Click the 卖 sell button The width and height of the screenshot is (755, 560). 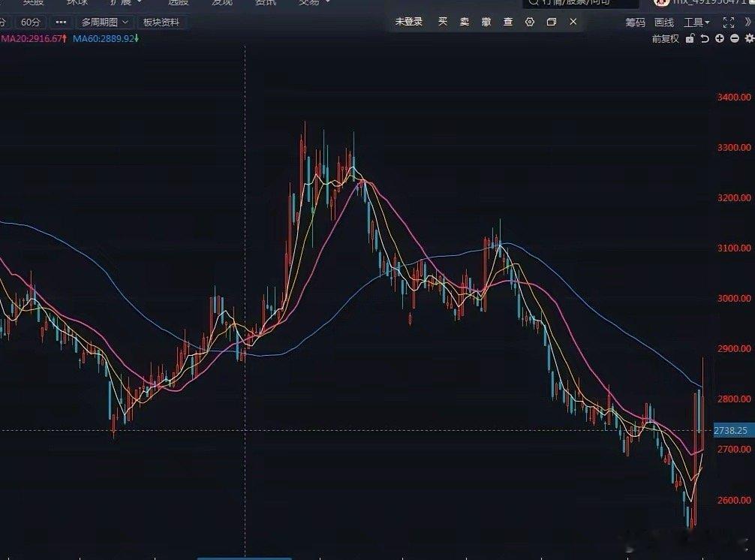tap(464, 22)
